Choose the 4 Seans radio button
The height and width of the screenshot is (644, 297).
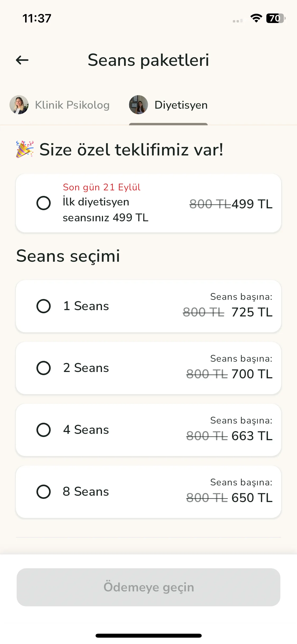pos(44,430)
